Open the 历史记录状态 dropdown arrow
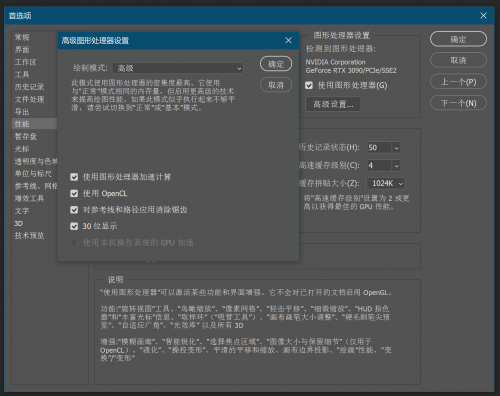500x396 pixels. click(396, 148)
